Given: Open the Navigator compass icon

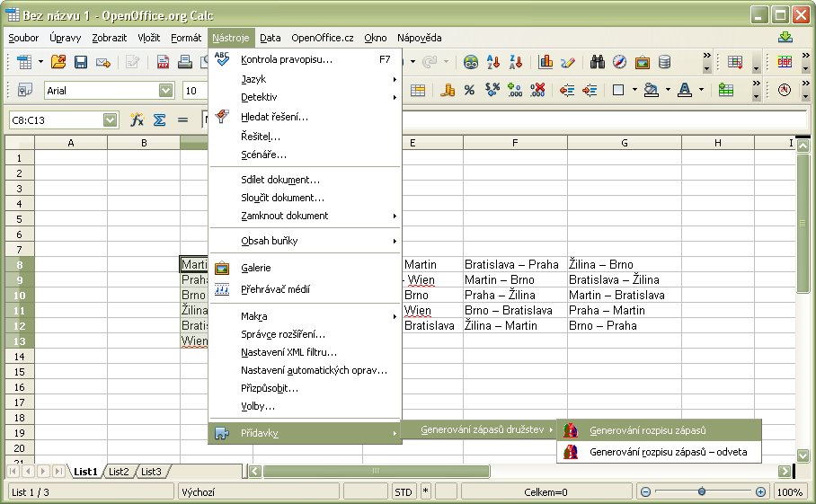Looking at the screenshot, I should (619, 62).
